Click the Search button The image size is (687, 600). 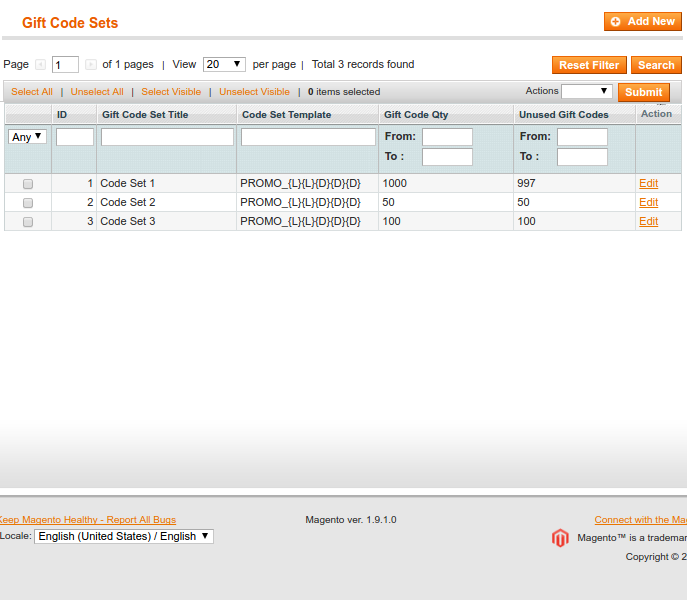click(x=656, y=65)
